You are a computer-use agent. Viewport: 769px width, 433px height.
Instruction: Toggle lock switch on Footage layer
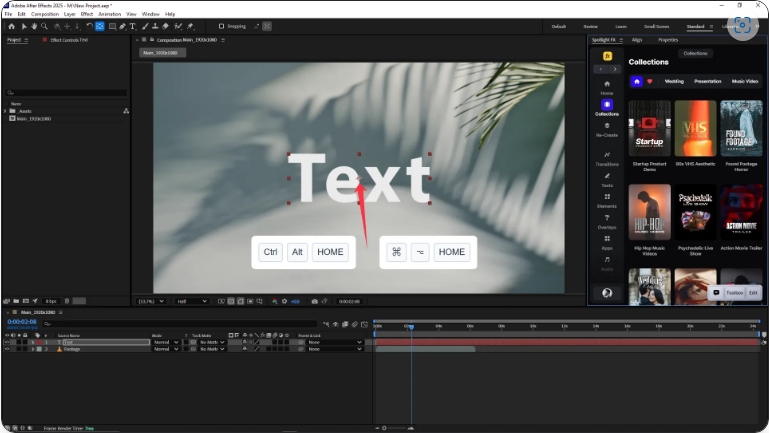click(x=25, y=349)
